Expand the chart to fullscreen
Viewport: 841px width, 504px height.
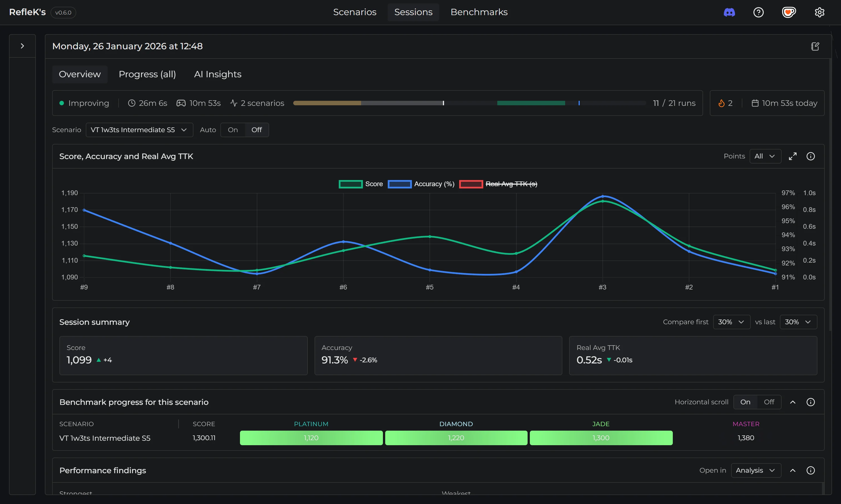tap(793, 156)
